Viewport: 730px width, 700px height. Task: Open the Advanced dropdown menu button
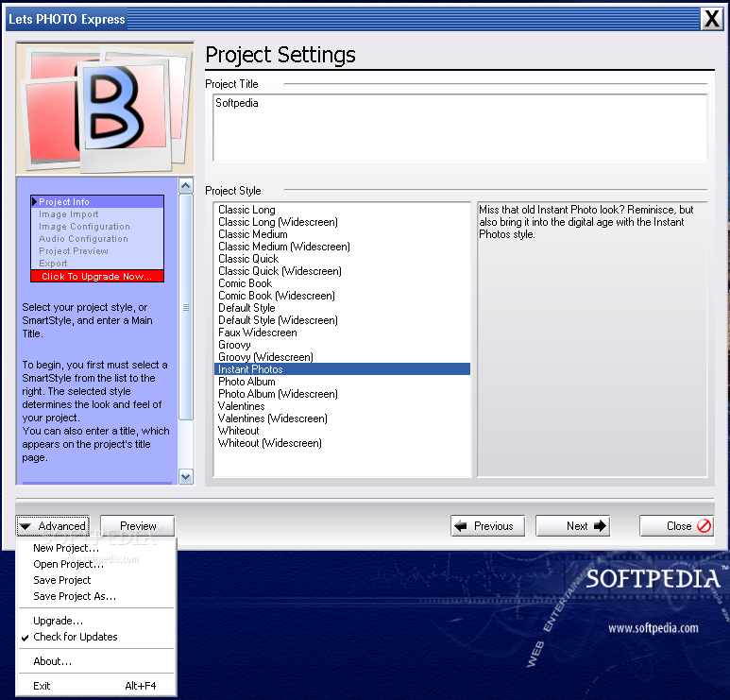pyautogui.click(x=53, y=526)
